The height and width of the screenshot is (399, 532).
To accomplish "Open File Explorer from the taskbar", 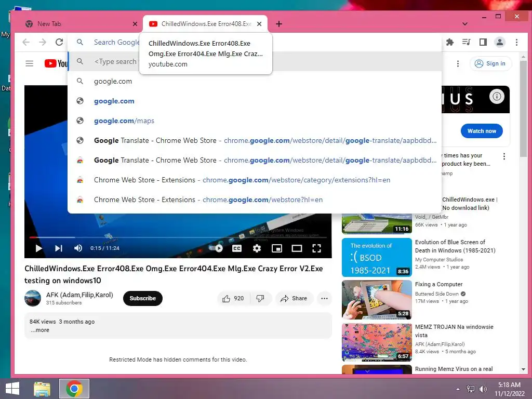I will coord(42,389).
